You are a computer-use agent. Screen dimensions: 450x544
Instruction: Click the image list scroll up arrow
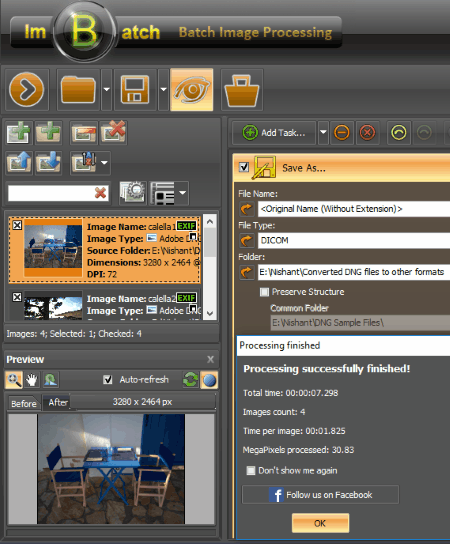pos(210,221)
